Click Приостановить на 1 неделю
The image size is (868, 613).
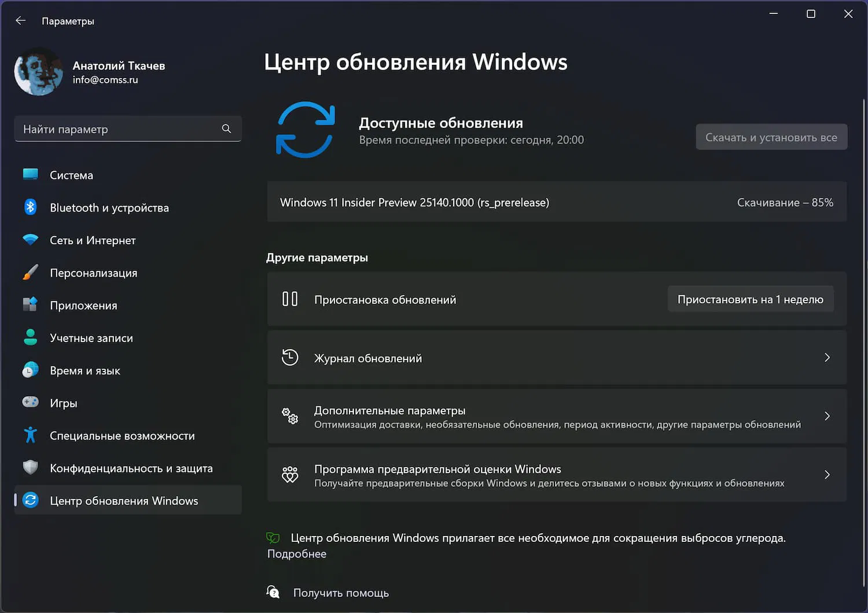[751, 299]
